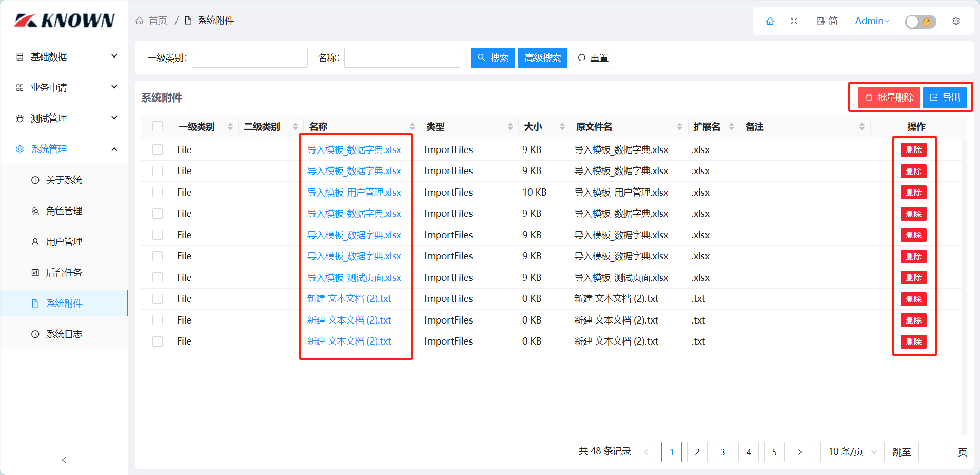Open the 10 条/页 page size dropdown
980x475 pixels.
(x=852, y=452)
